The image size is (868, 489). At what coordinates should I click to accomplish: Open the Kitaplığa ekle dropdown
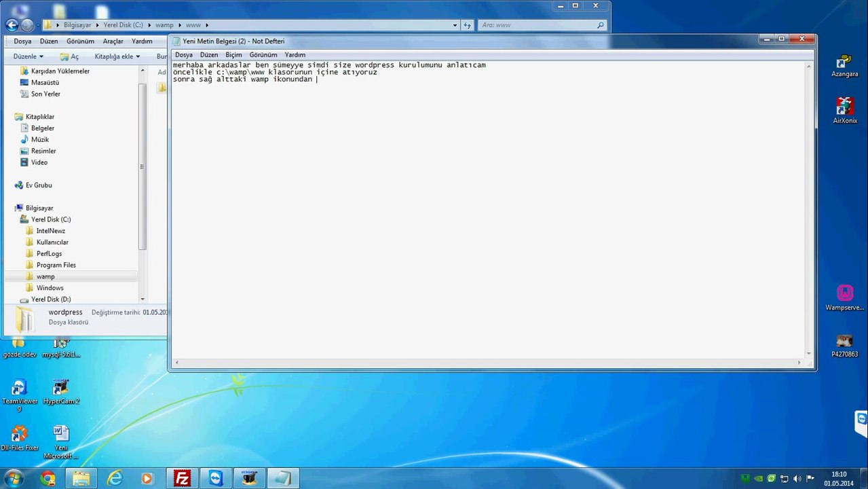(x=117, y=56)
